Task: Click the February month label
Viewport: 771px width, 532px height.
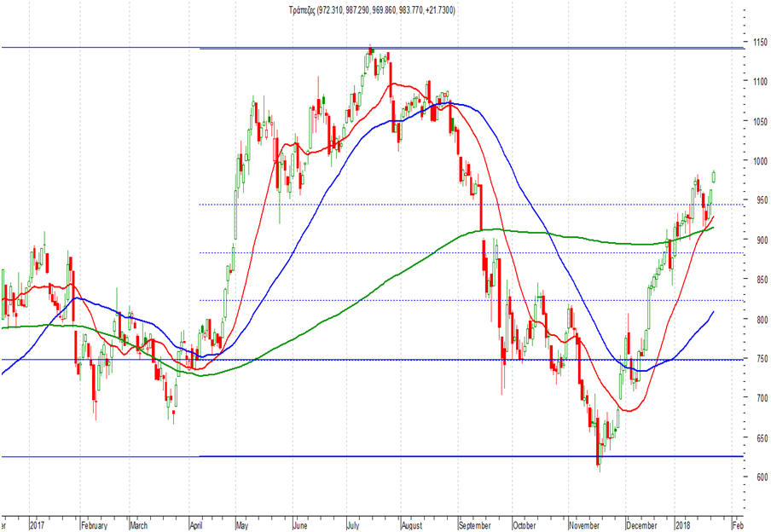Action: click(x=94, y=526)
